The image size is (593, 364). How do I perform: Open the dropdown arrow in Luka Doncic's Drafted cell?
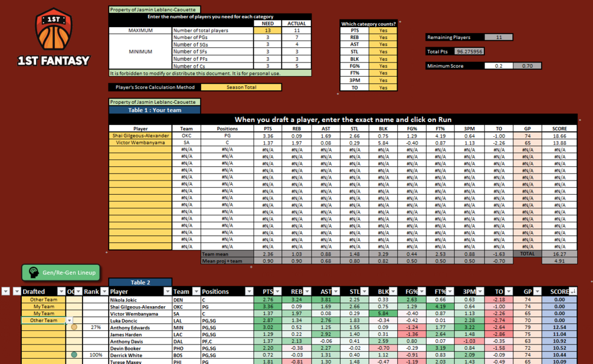[x=69, y=320]
